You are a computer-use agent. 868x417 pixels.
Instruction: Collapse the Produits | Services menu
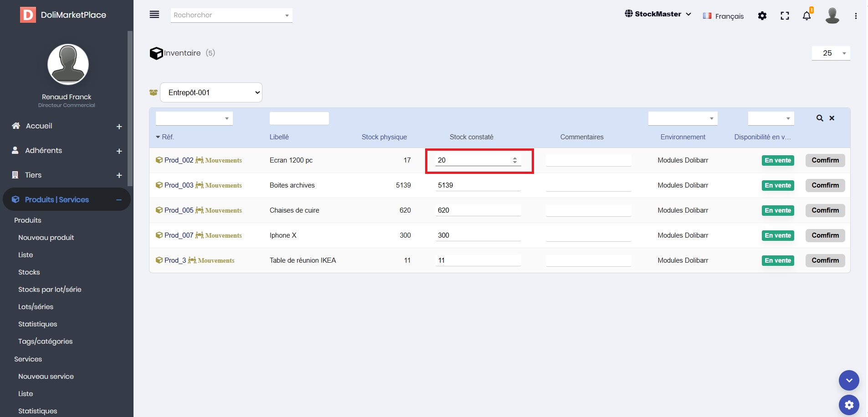tap(119, 200)
